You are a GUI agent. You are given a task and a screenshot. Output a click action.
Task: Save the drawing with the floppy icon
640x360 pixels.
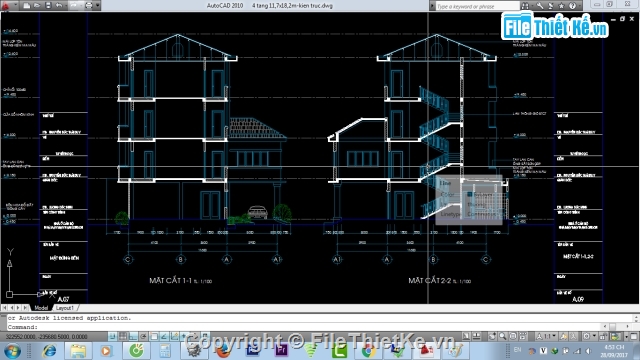(x=48, y=6)
